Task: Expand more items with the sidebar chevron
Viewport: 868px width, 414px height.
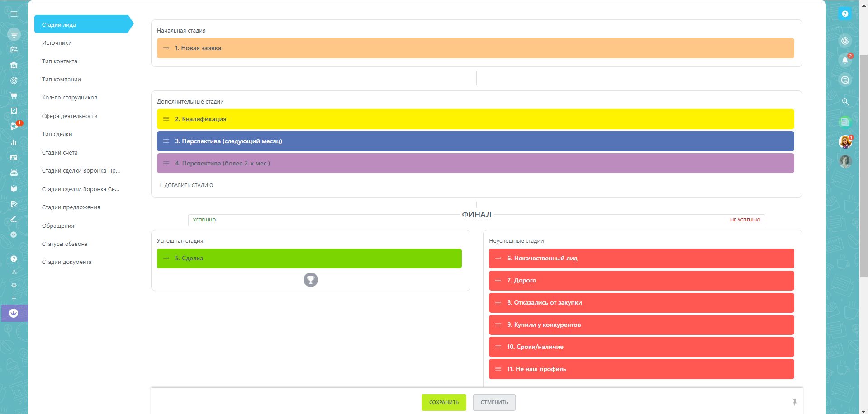Action: point(14,235)
